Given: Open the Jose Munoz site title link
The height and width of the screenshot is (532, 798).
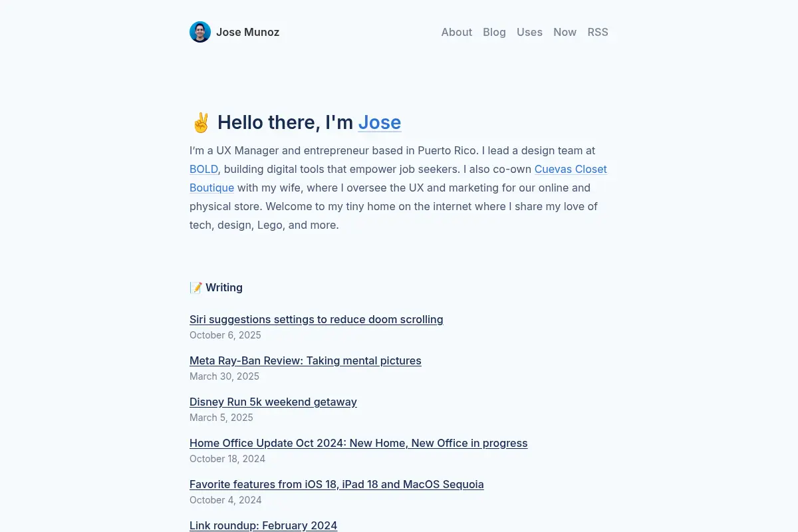Looking at the screenshot, I should coord(247,32).
